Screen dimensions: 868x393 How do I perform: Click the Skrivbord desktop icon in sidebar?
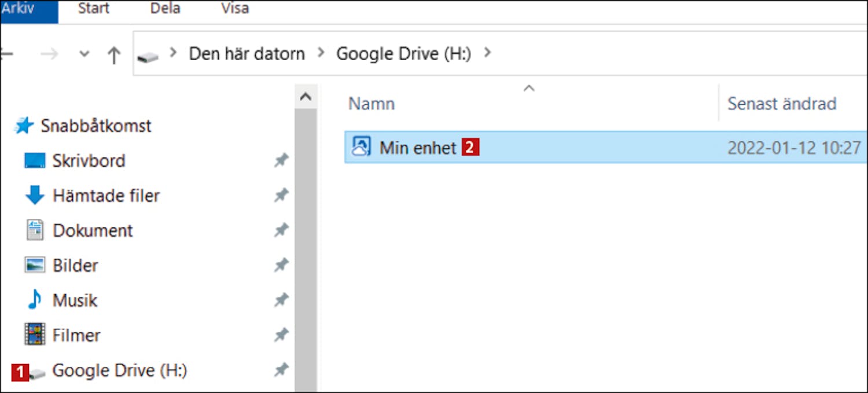click(35, 161)
